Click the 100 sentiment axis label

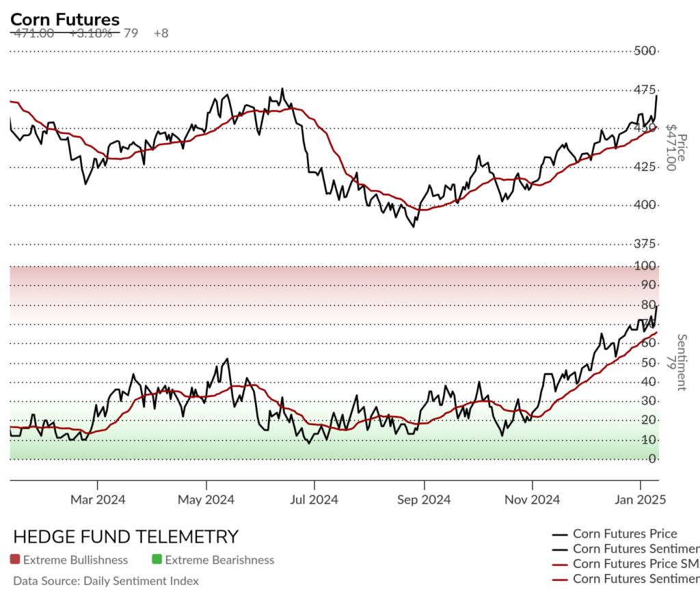pos(645,266)
